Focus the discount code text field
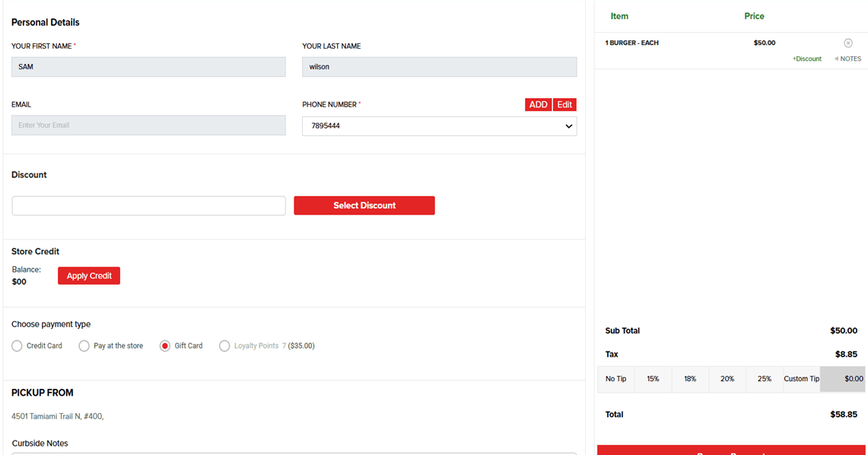 pyautogui.click(x=148, y=206)
